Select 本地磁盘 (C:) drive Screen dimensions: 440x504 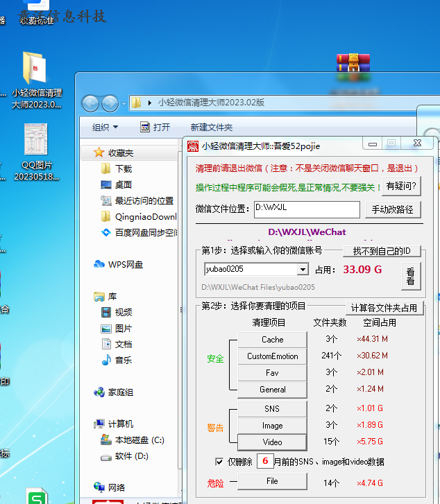(x=139, y=440)
